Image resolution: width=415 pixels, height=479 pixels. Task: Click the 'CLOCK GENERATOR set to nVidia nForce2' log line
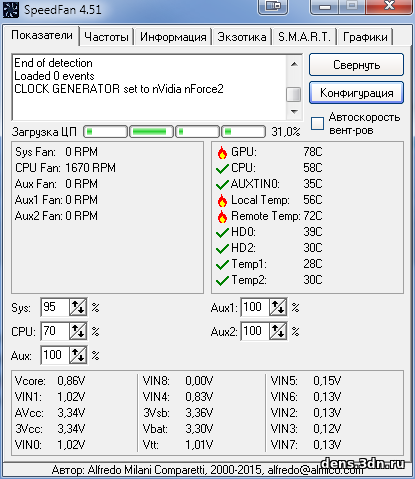(x=119, y=89)
